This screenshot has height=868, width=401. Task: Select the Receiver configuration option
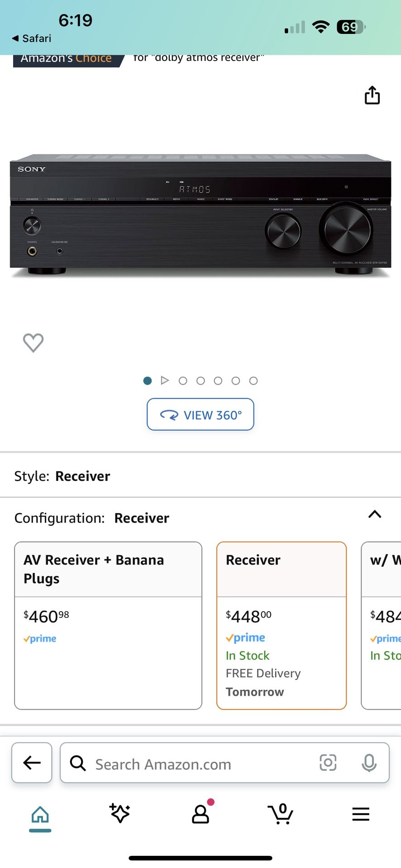point(281,624)
